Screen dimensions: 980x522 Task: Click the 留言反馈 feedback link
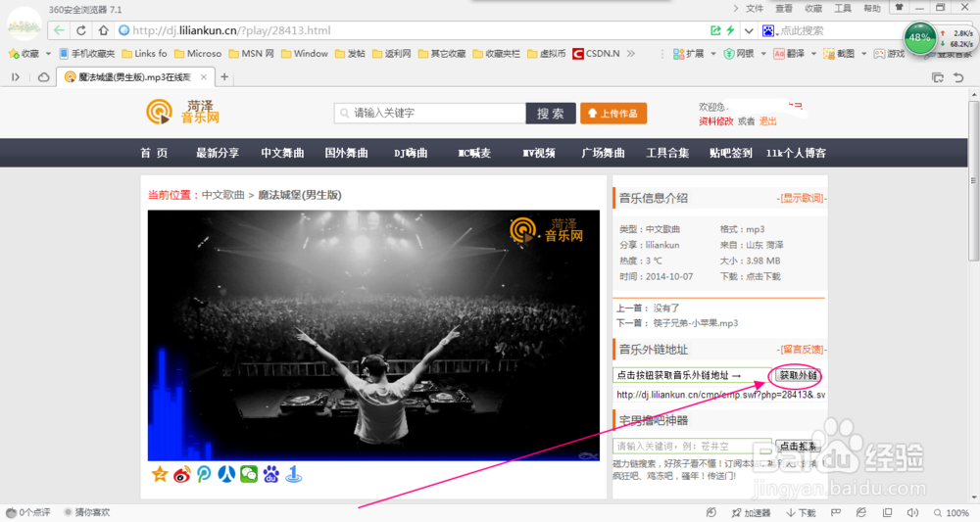pos(802,350)
